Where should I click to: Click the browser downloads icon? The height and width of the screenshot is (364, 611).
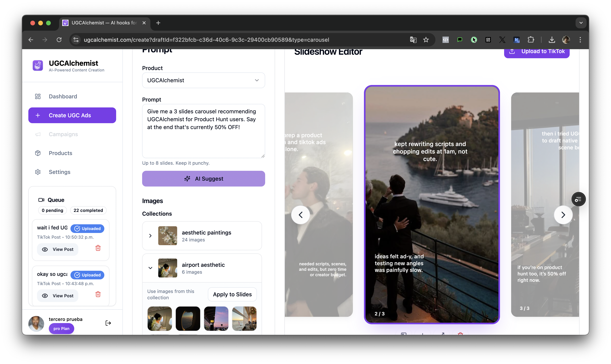[552, 40]
